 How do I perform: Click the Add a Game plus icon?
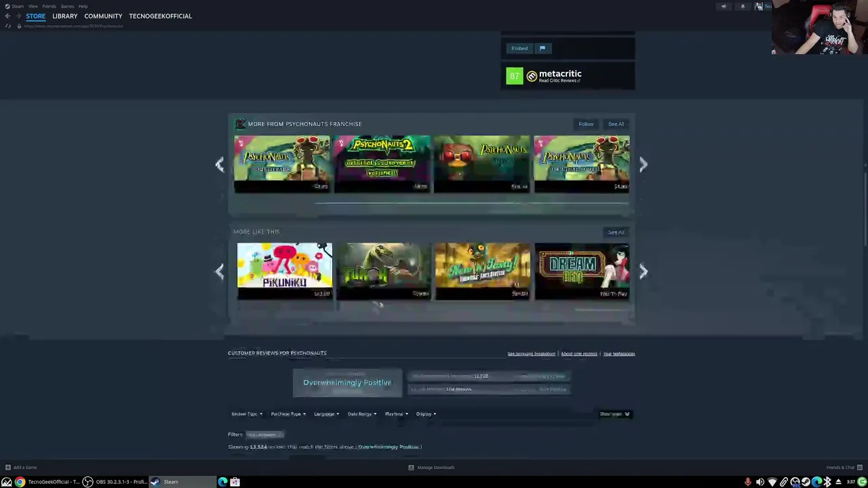click(7, 467)
